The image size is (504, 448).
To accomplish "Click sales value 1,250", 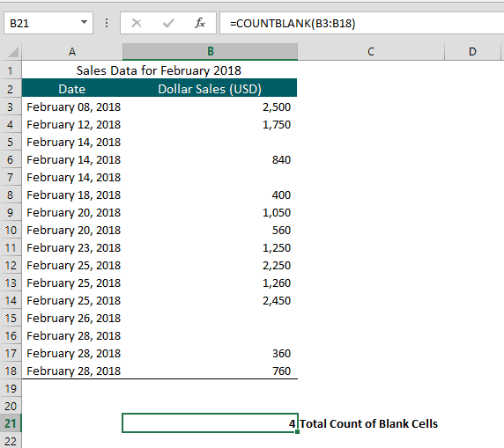I will 277,247.
